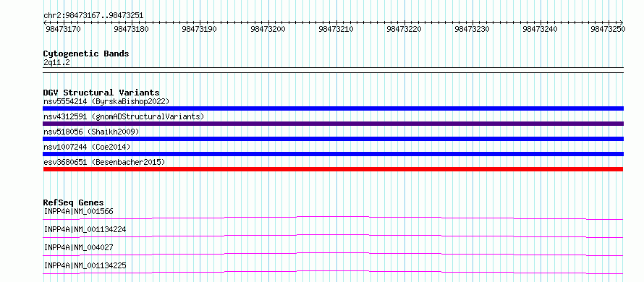Screen dimensions: 644x282
Task: Open variant nsv1007244 (Coe2014) label
Action: 87,147
